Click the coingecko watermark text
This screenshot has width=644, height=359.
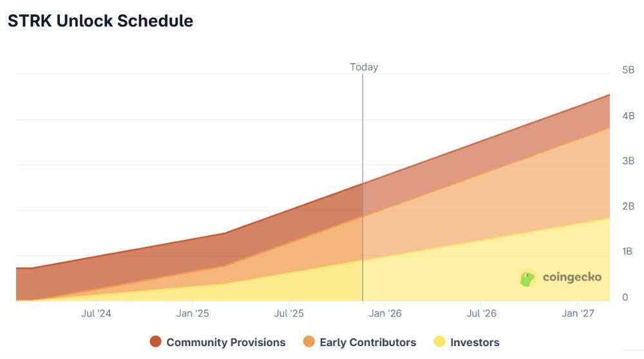click(x=572, y=277)
